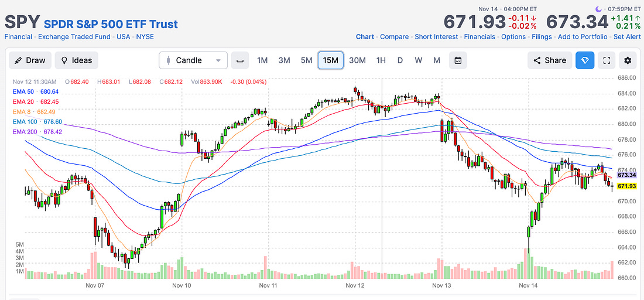The width and height of the screenshot is (644, 300).
Task: Toggle fullscreen chart icon
Action: point(607,60)
